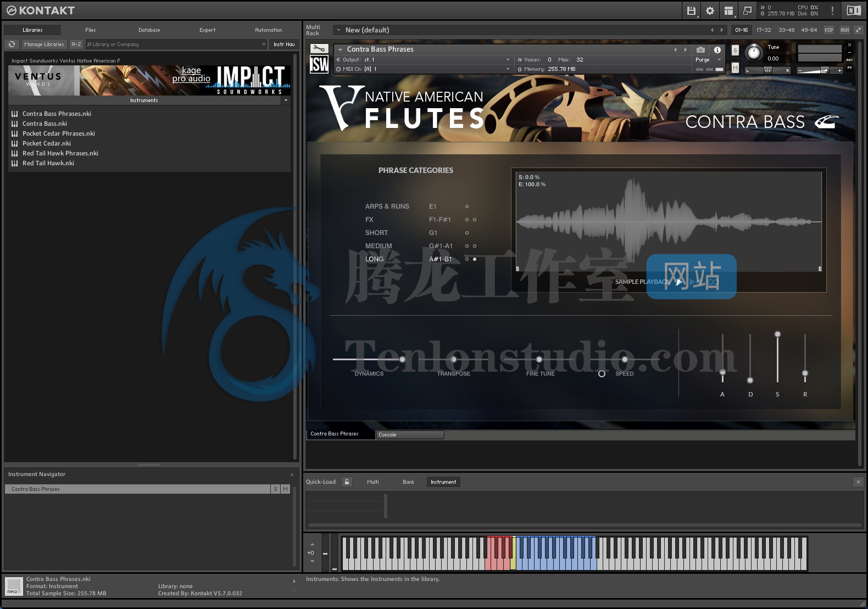Toggle the SPEED sync circle button
The image size is (868, 609).
point(602,373)
